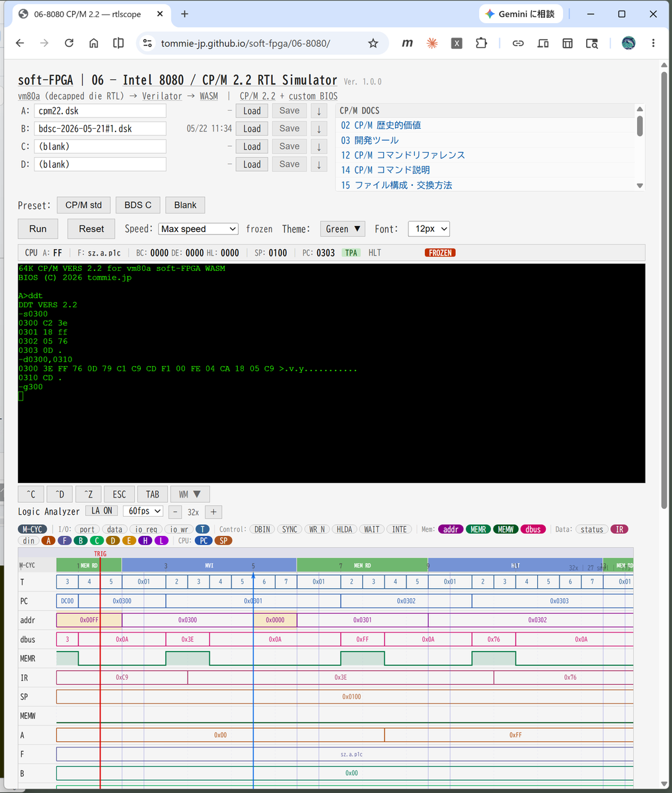Viewport: 672px width, 793px height.
Task: Toggle the PC register color chip
Action: 204,541
